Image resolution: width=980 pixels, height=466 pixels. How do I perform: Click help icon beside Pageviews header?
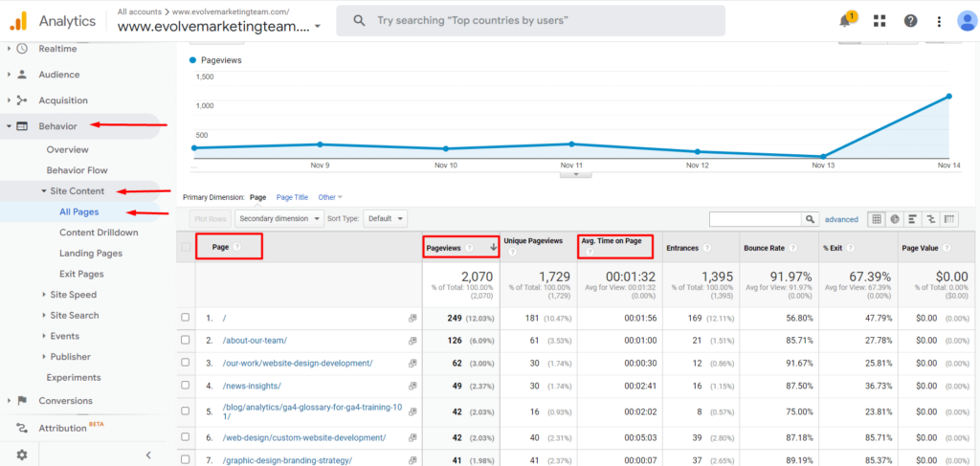[x=469, y=248]
